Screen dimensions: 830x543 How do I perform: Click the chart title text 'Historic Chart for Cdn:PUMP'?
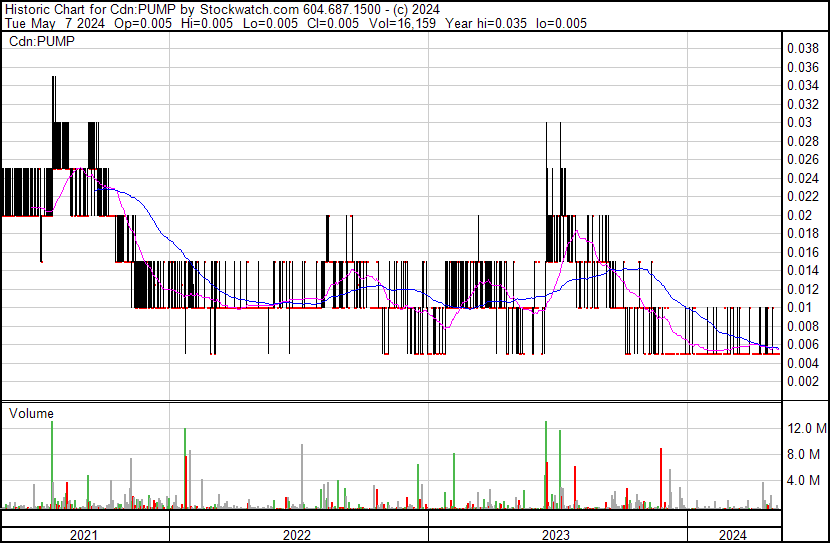click(x=92, y=10)
